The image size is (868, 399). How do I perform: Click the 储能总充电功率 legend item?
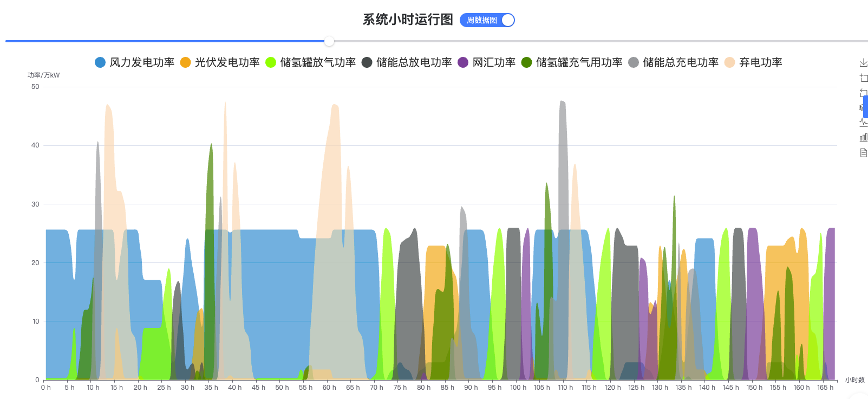pyautogui.click(x=674, y=62)
